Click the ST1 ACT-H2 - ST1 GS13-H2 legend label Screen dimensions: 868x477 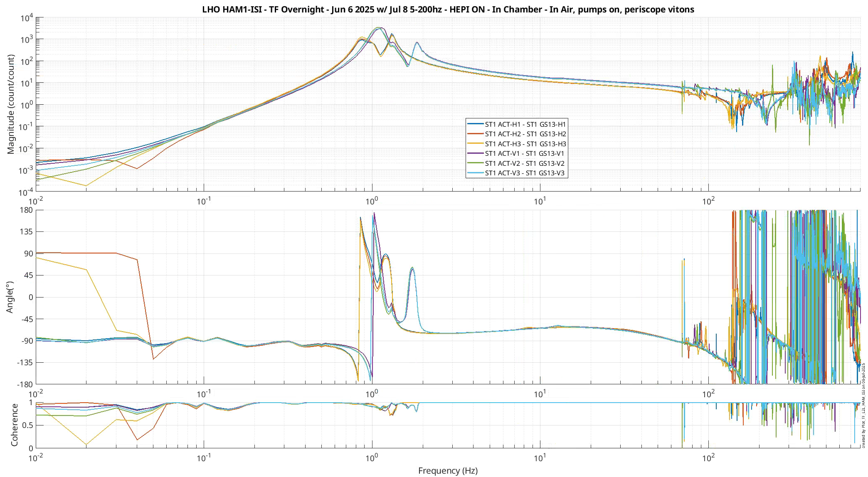(x=525, y=134)
